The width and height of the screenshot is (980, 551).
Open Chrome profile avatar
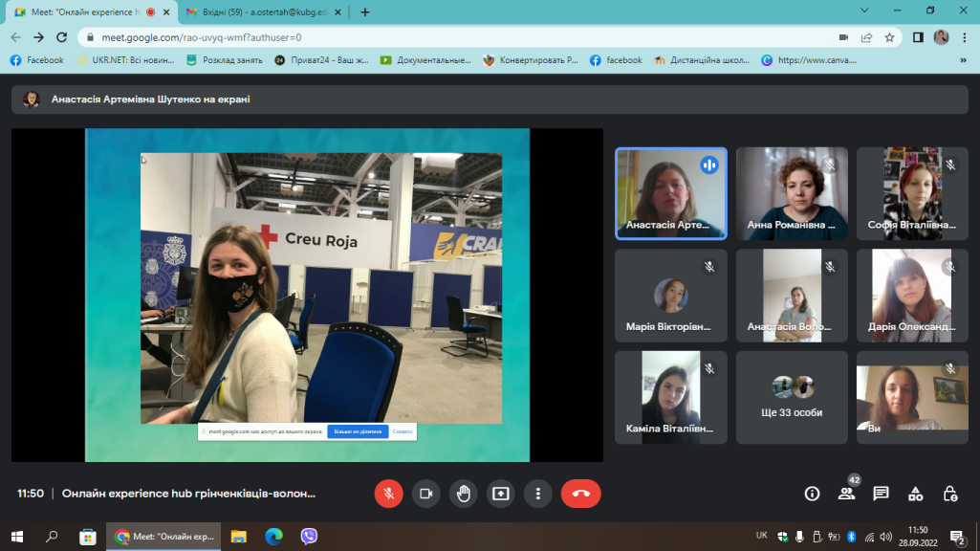[941, 37]
